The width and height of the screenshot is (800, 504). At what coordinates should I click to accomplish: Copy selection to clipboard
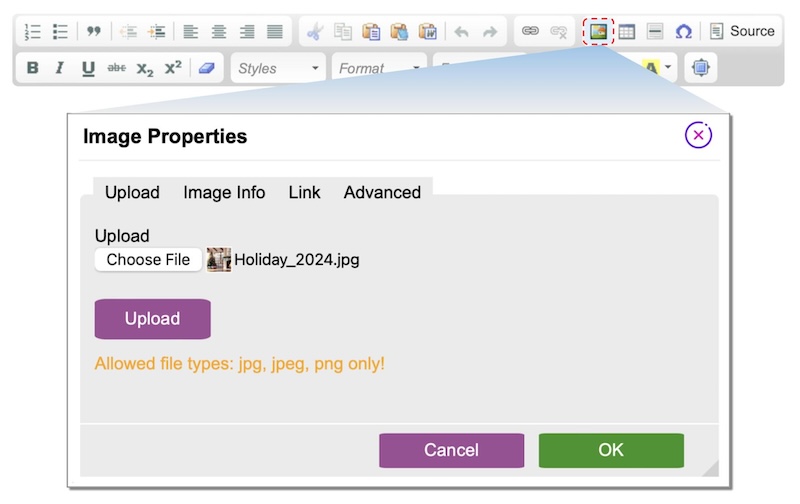tap(343, 32)
